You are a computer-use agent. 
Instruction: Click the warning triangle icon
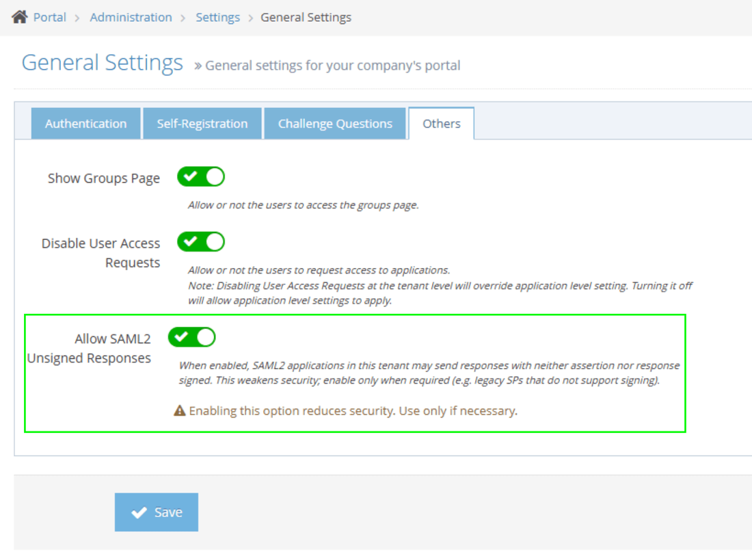pyautogui.click(x=179, y=411)
